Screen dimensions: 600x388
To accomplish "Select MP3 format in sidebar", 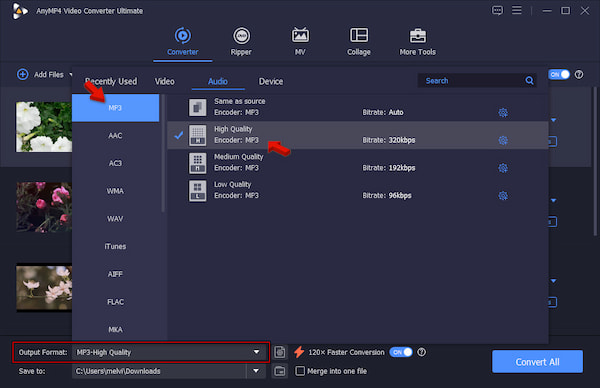I will [x=115, y=108].
